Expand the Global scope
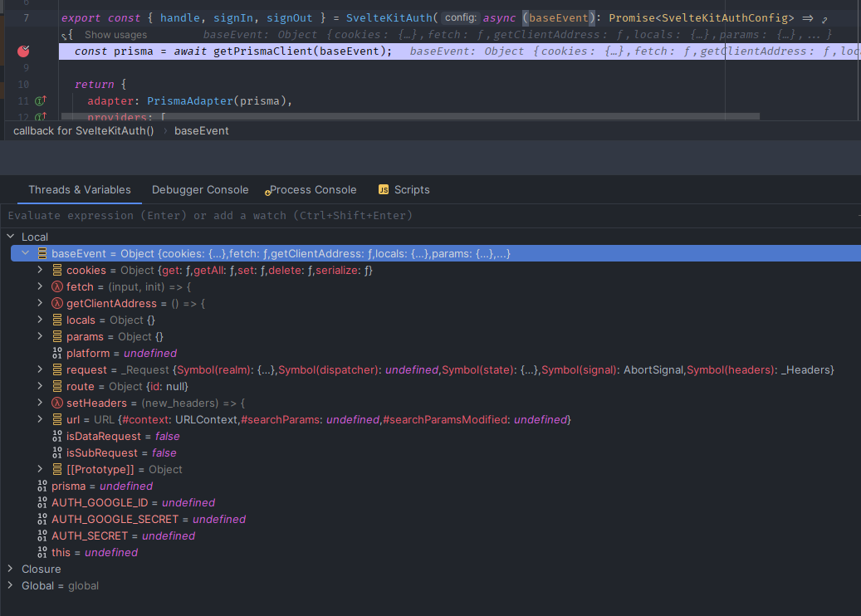 coord(11,585)
